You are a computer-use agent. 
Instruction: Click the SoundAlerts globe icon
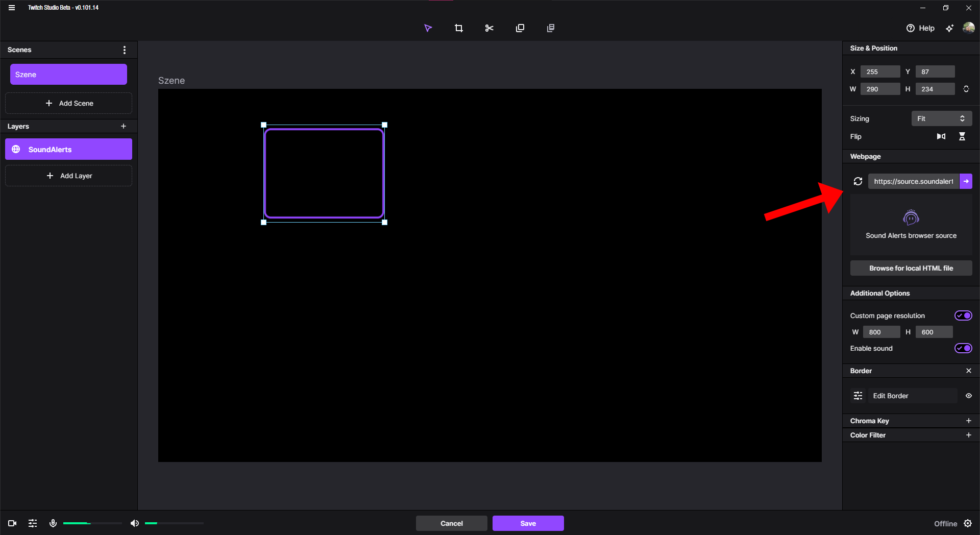pos(16,149)
